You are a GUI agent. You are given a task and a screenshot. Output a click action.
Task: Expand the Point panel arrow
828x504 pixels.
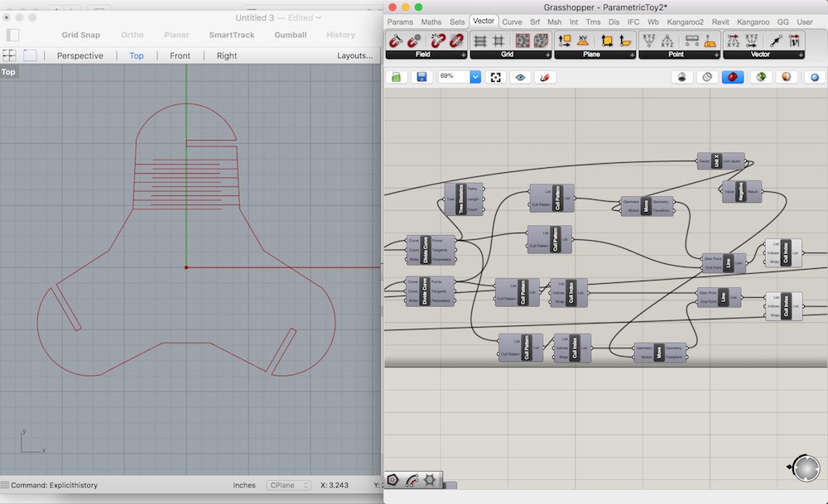716,55
